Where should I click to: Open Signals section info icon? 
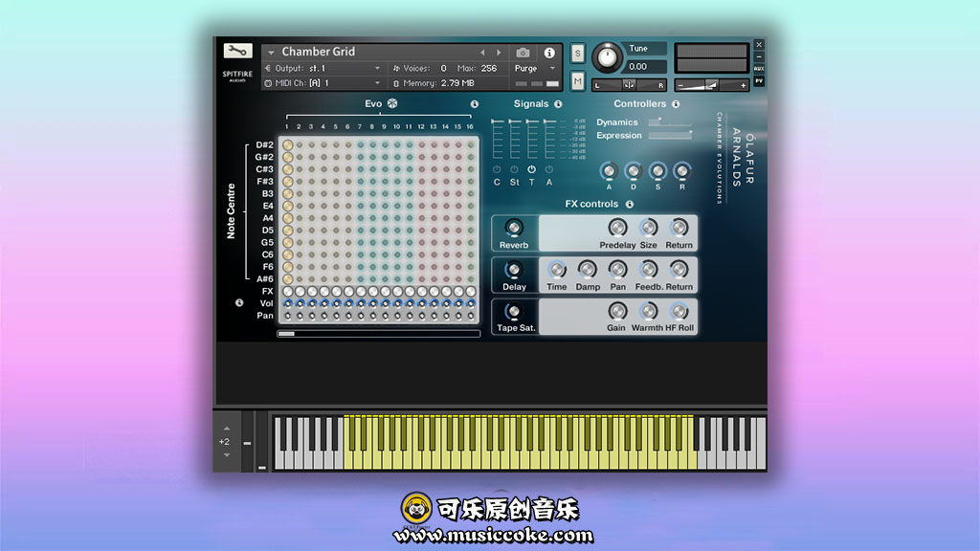558,104
